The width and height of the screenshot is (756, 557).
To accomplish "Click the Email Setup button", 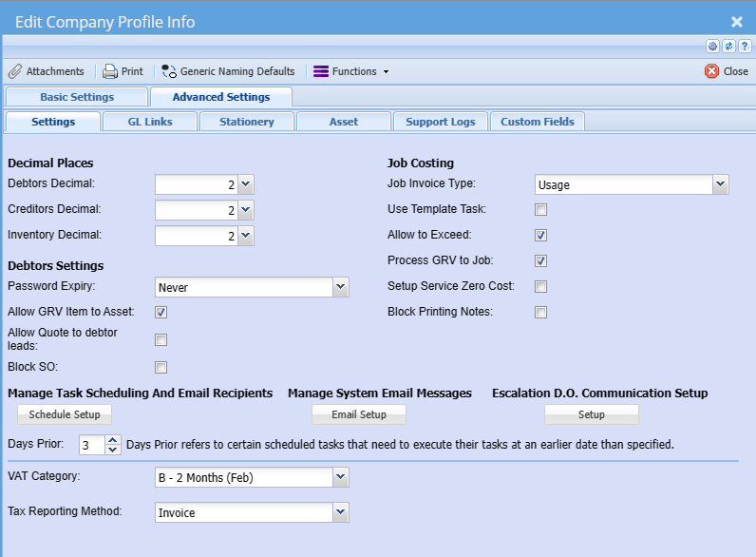I will (x=359, y=414).
